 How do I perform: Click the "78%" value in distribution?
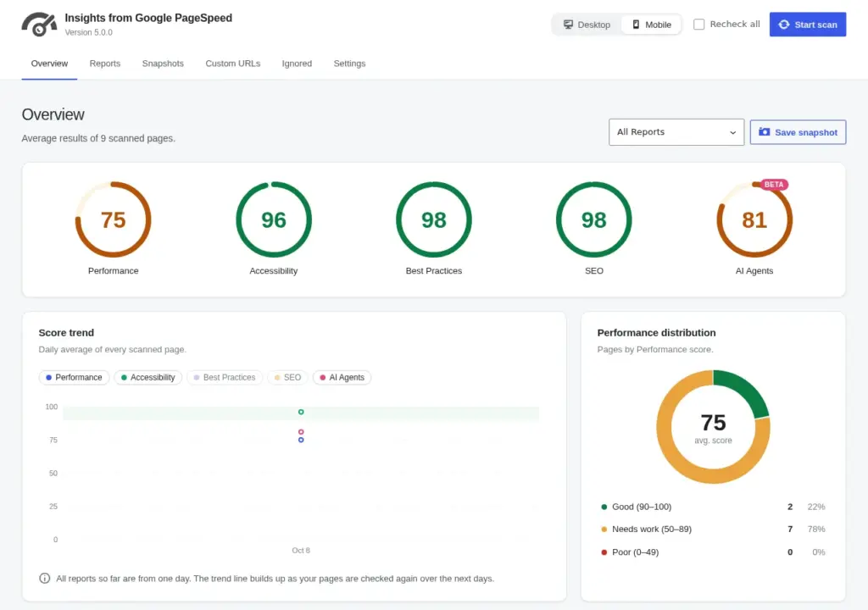(x=816, y=530)
